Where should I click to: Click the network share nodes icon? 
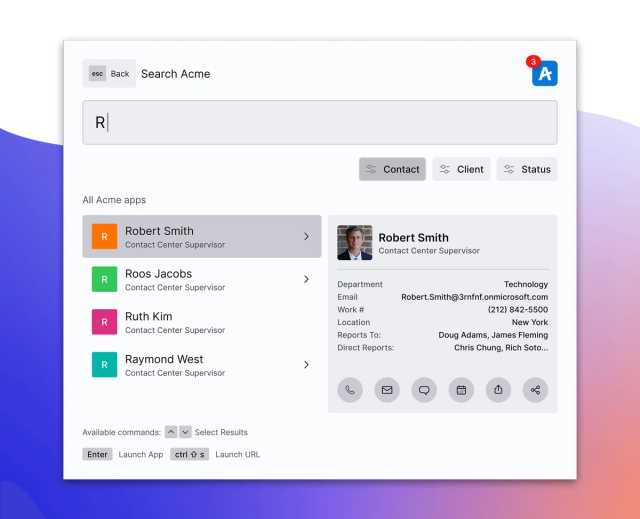tap(536, 390)
